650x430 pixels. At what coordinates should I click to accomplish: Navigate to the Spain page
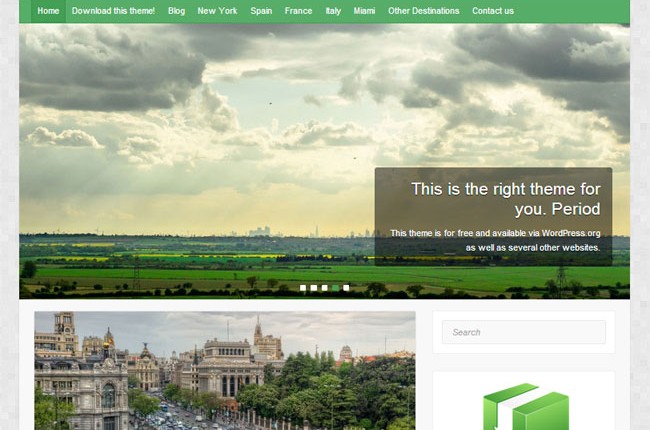pyautogui.click(x=261, y=11)
